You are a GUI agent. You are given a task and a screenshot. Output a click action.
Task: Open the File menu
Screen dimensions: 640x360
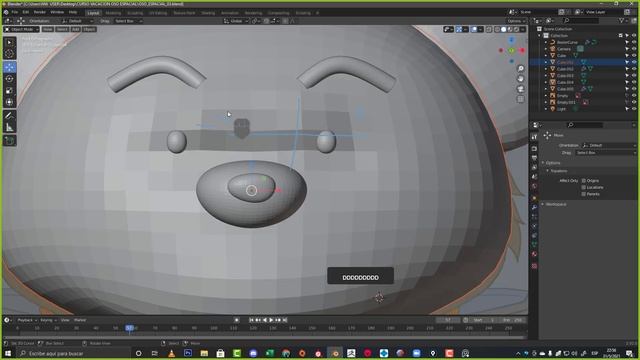15,12
